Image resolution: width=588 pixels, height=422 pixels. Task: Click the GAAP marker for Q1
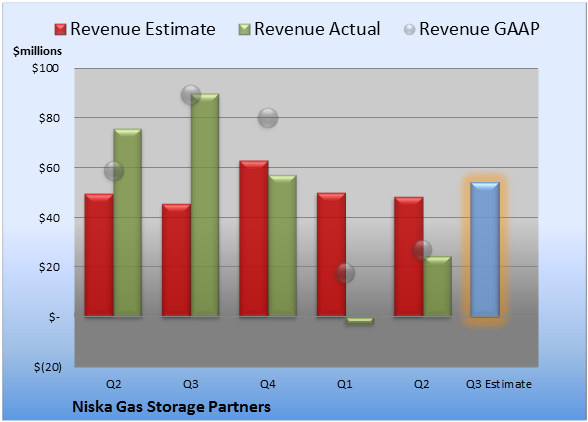pyautogui.click(x=345, y=273)
